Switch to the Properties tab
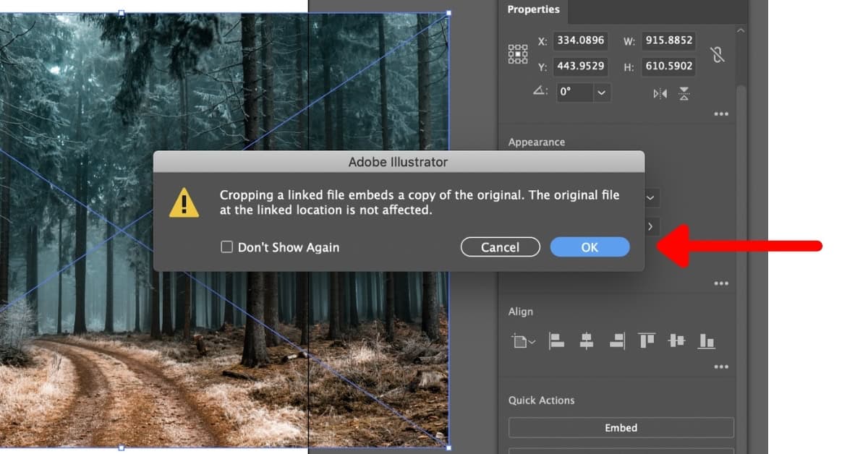 533,9
